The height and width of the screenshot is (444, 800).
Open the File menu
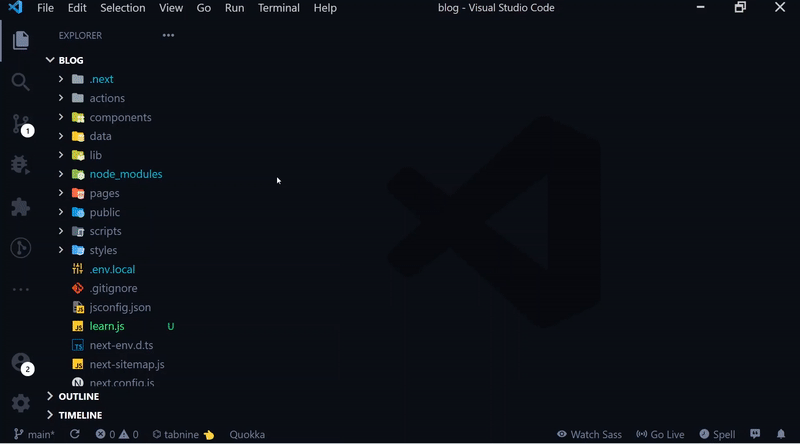(x=45, y=8)
